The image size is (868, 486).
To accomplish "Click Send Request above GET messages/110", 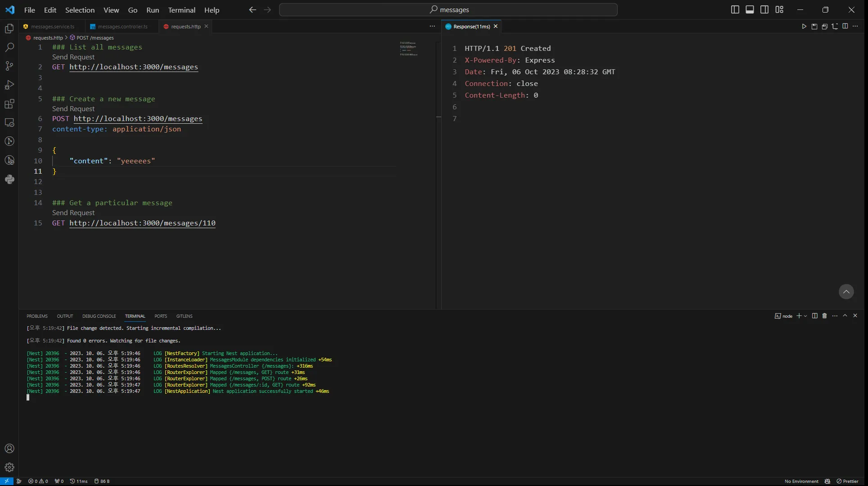I will tap(73, 213).
